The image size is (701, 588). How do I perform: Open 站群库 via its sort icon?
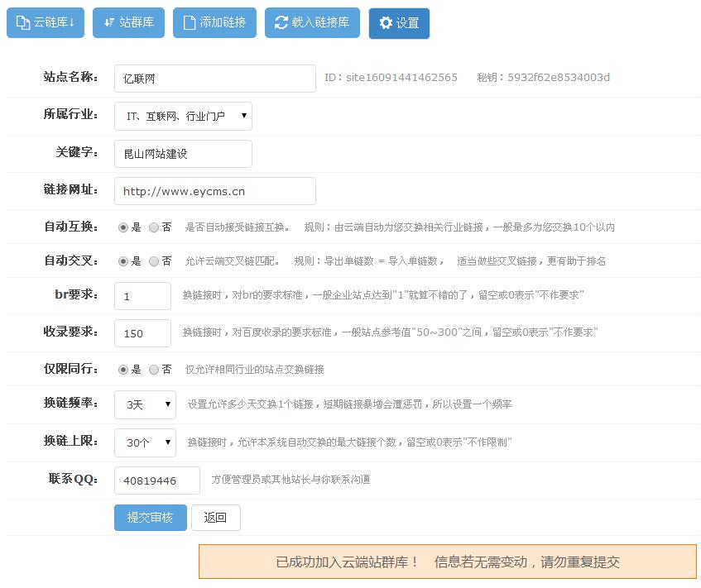pos(109,23)
